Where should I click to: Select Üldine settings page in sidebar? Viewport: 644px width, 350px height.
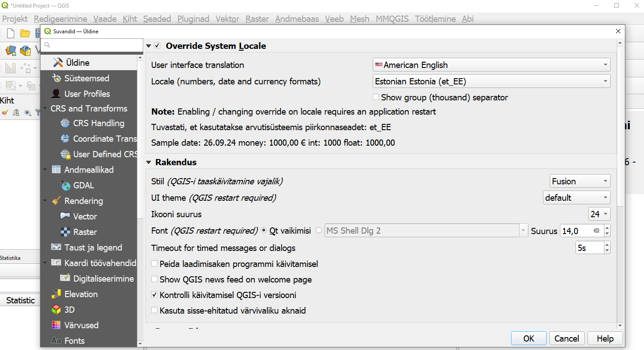point(89,63)
